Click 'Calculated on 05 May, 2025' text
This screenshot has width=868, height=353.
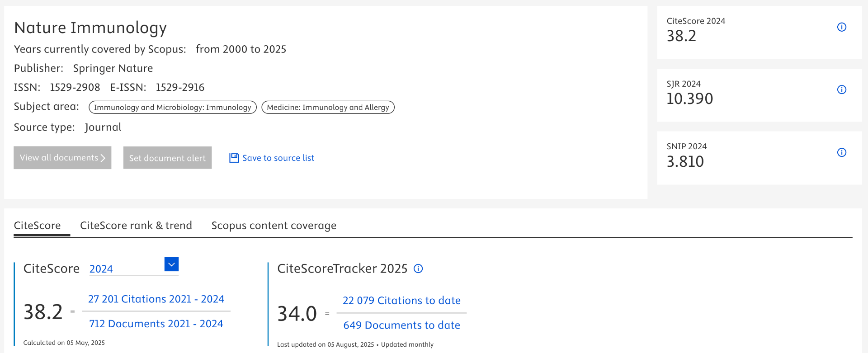click(64, 343)
